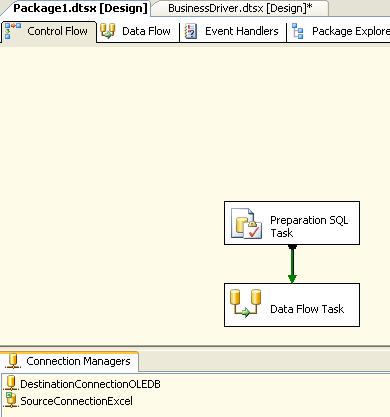Click the Package Explorer tree icon

(x=298, y=31)
